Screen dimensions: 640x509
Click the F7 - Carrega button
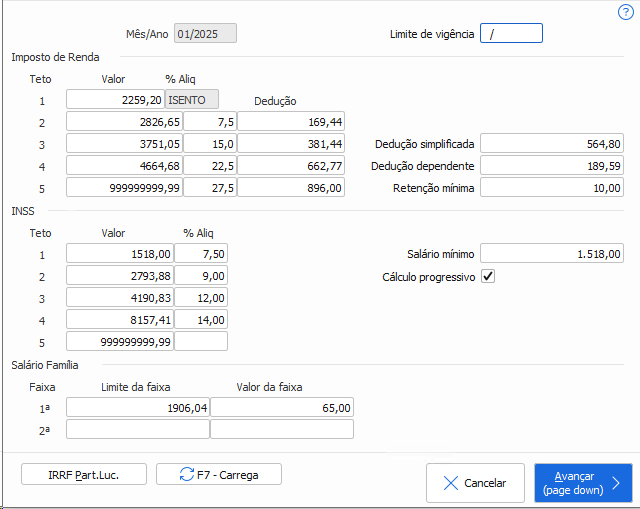[218, 474]
